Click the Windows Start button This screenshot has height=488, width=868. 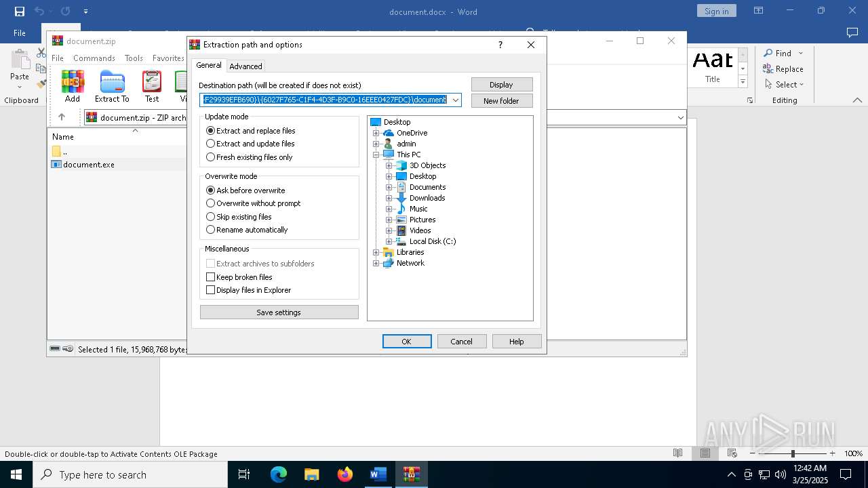pyautogui.click(x=16, y=474)
